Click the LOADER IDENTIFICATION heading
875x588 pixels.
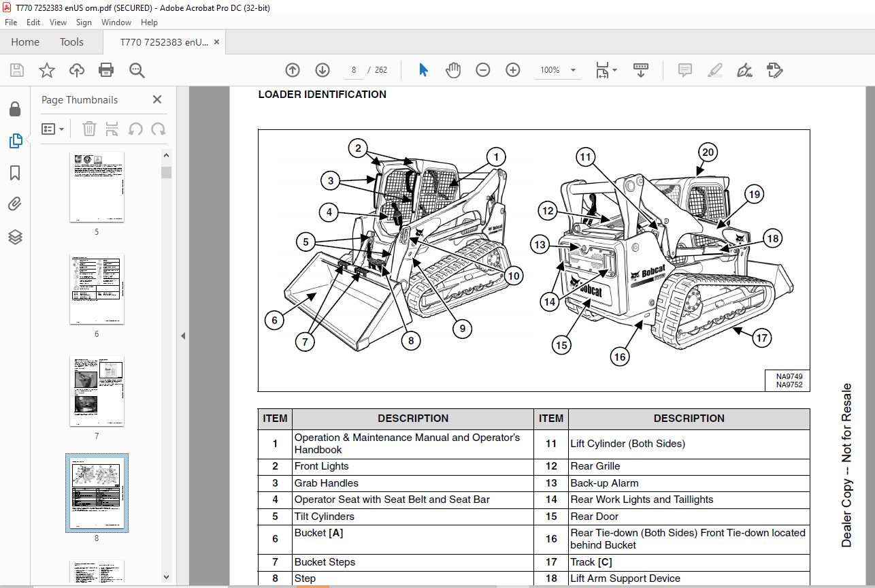point(323,95)
